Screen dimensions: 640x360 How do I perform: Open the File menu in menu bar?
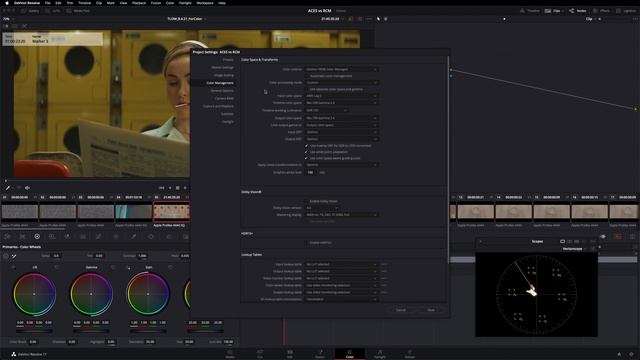coord(48,3)
